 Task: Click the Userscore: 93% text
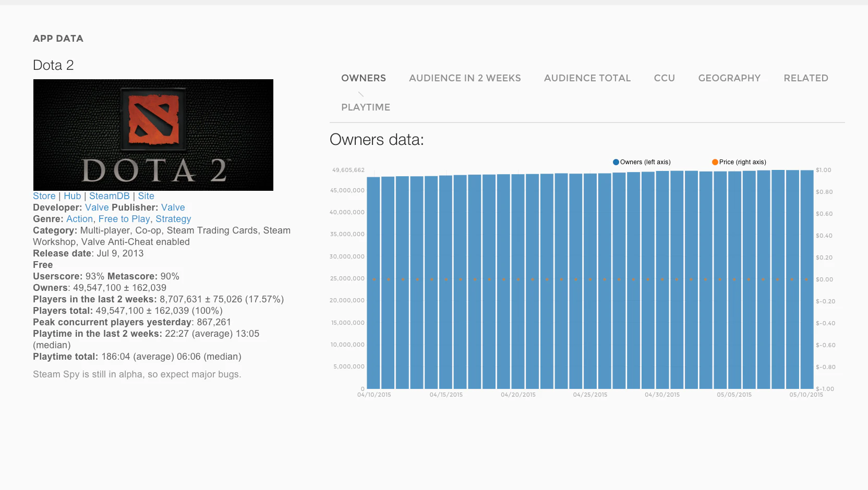pyautogui.click(x=68, y=276)
